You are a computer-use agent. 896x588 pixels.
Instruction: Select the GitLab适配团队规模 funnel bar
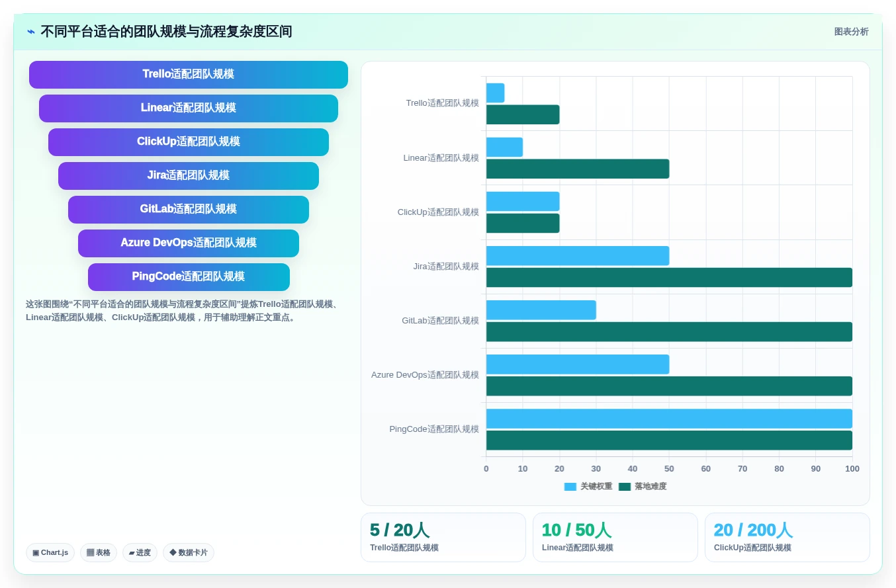(189, 210)
